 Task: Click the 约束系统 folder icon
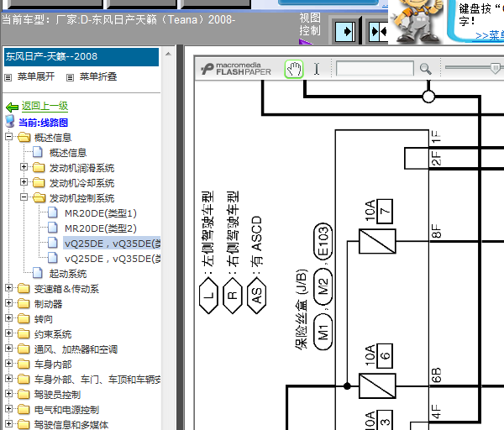[24, 334]
